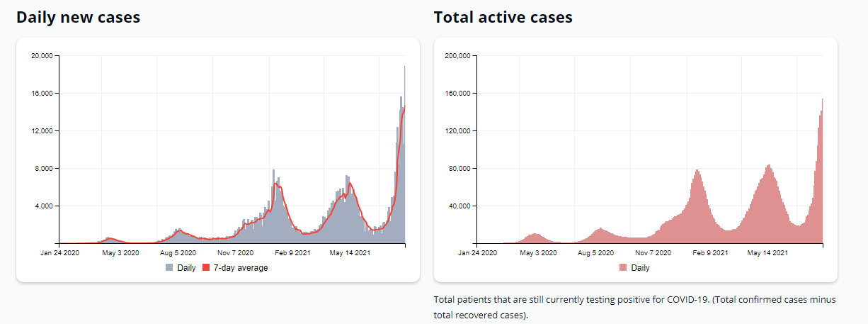Toggle the 7-day average legend item
The width and height of the screenshot is (868, 324).
click(x=236, y=268)
